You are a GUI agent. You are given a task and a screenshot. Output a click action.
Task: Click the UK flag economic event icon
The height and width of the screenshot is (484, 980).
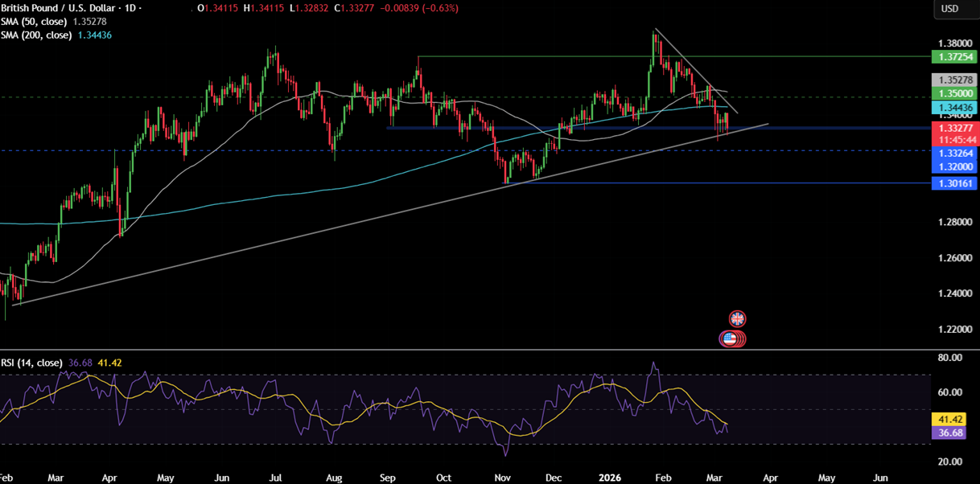point(737,318)
